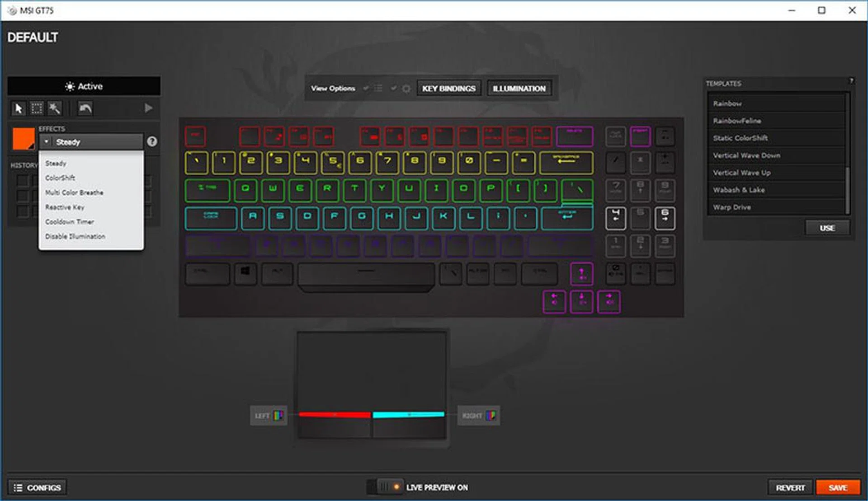Select the arrow selection tool
Image resolution: width=868 pixels, height=501 pixels.
click(18, 108)
